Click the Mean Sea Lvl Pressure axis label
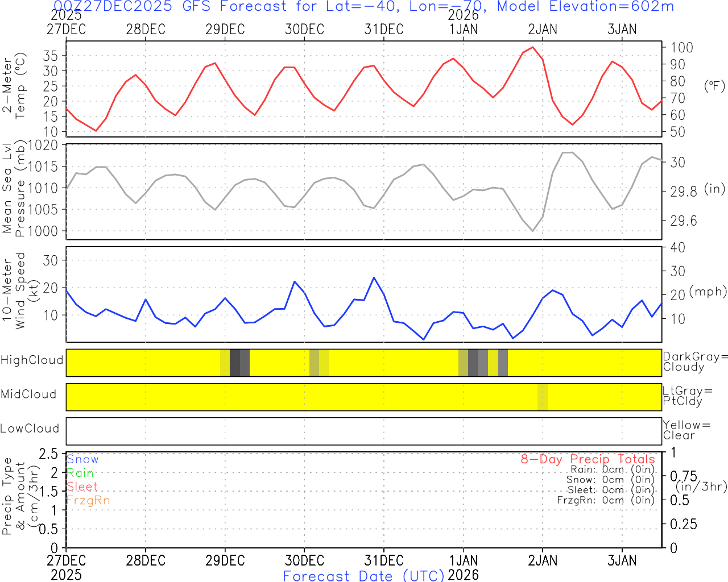This screenshot has height=582, width=728. coord(14,189)
